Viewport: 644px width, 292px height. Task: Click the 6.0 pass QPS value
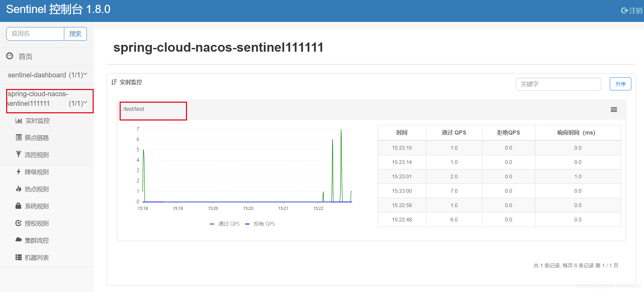pyautogui.click(x=454, y=220)
